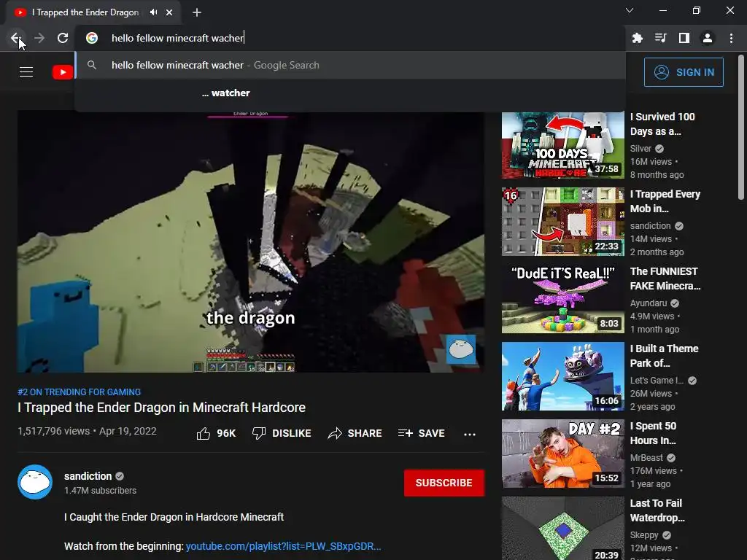Screen dimensions: 747x560
Task: Click sandiction channel name in sidebar suggestion
Action: coord(650,226)
